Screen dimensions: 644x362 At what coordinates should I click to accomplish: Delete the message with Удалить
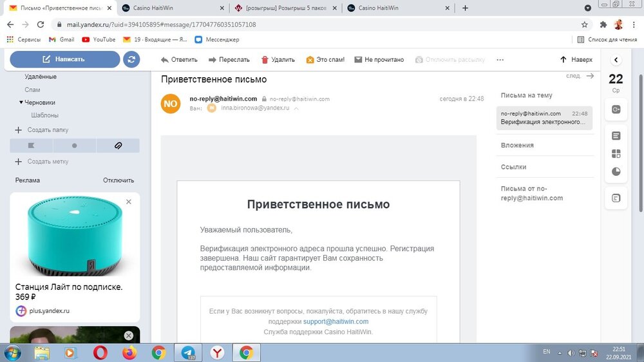pos(278,59)
